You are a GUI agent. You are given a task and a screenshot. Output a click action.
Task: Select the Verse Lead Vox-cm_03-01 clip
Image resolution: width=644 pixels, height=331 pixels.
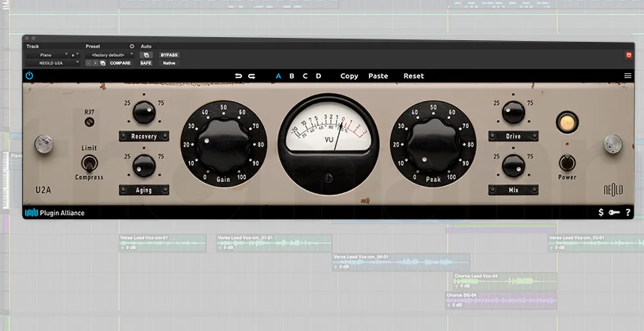tap(596, 243)
